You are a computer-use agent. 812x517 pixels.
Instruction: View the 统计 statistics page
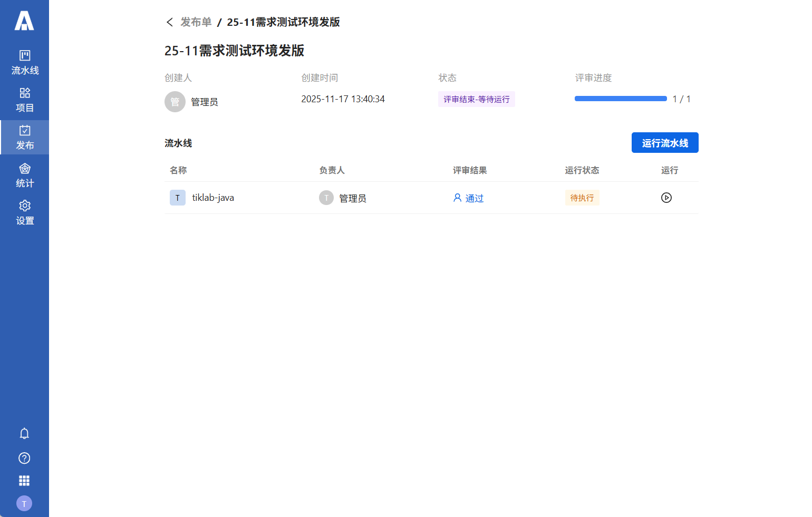(x=24, y=175)
